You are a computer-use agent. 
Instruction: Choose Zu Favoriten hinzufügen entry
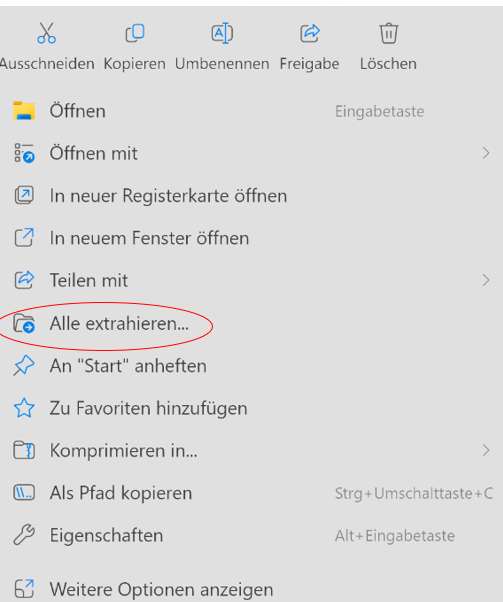(252, 408)
